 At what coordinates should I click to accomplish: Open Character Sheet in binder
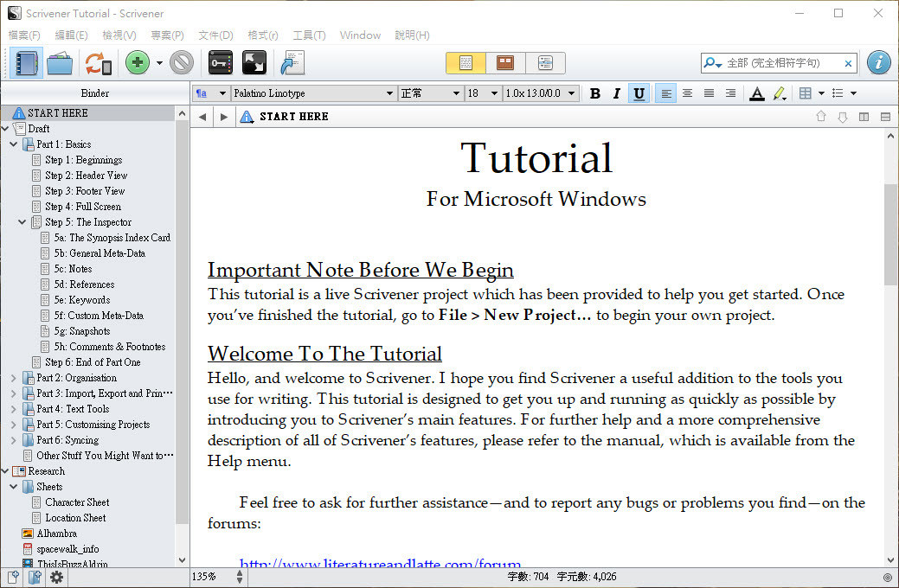tap(77, 502)
